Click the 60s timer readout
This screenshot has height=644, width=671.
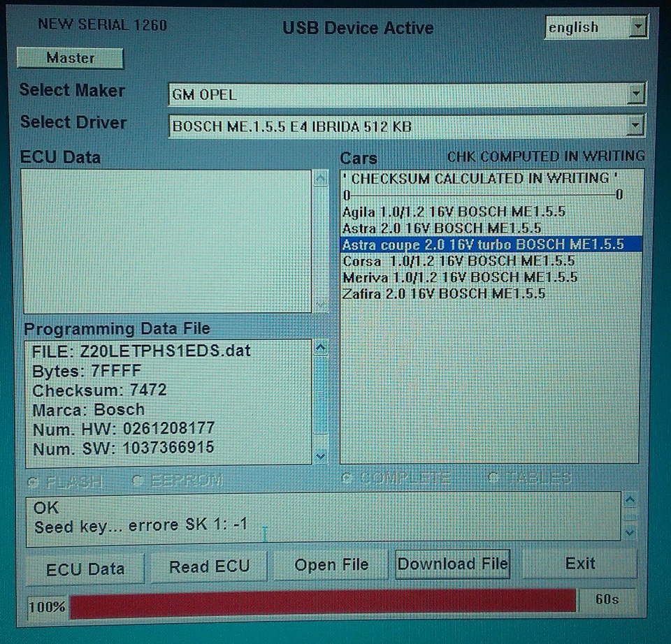607,599
